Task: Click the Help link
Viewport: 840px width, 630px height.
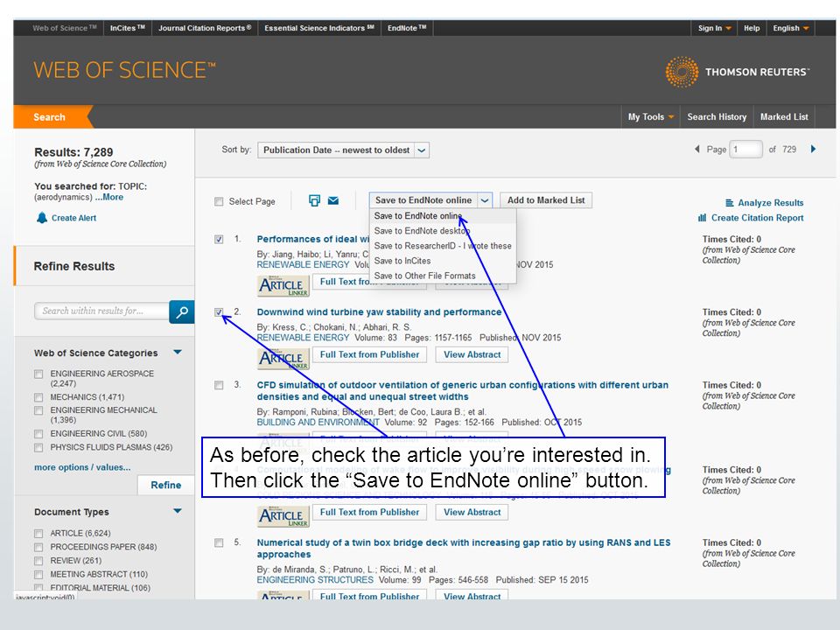Action: 752,28
